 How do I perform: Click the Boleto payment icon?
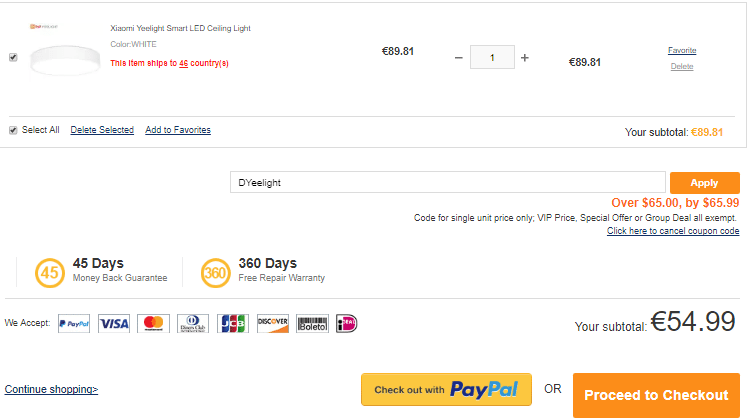click(312, 324)
